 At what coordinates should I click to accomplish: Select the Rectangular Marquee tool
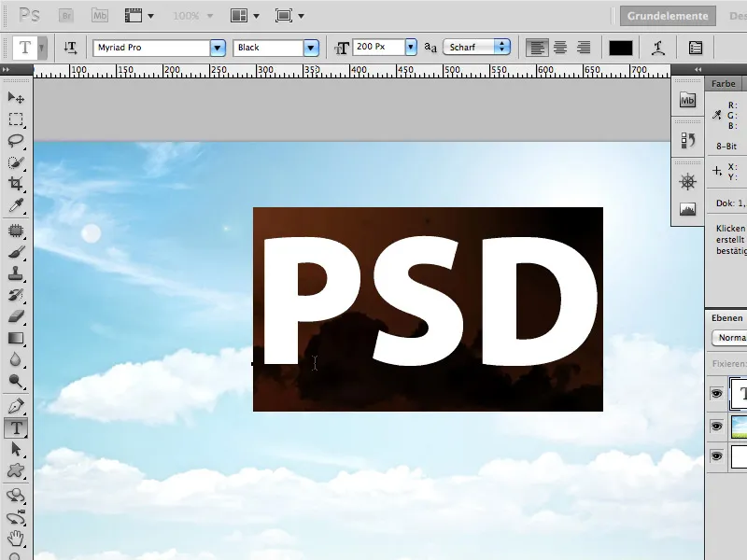(16, 119)
